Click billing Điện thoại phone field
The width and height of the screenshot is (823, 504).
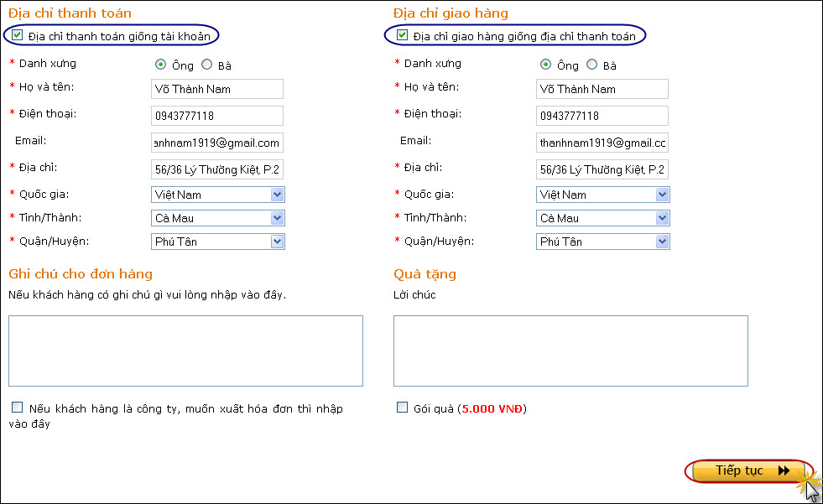point(217,116)
